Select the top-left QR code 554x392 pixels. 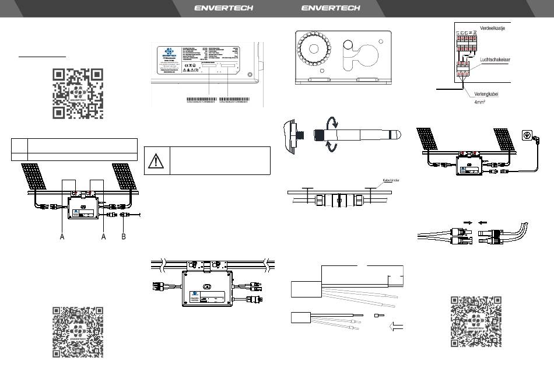(78, 94)
